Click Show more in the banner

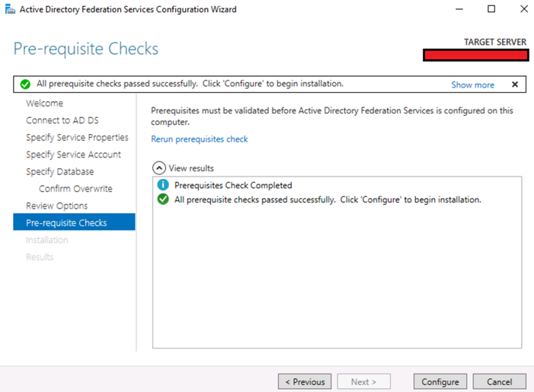click(473, 84)
